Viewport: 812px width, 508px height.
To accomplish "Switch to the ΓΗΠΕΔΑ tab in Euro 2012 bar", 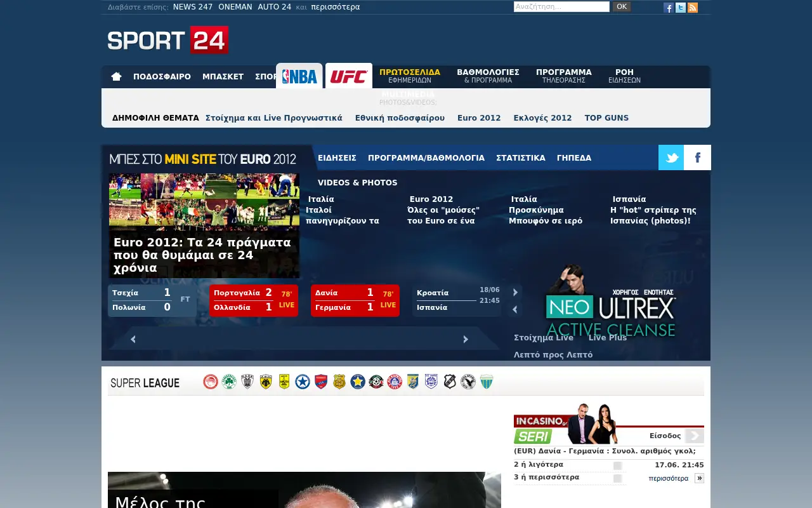I will [574, 158].
